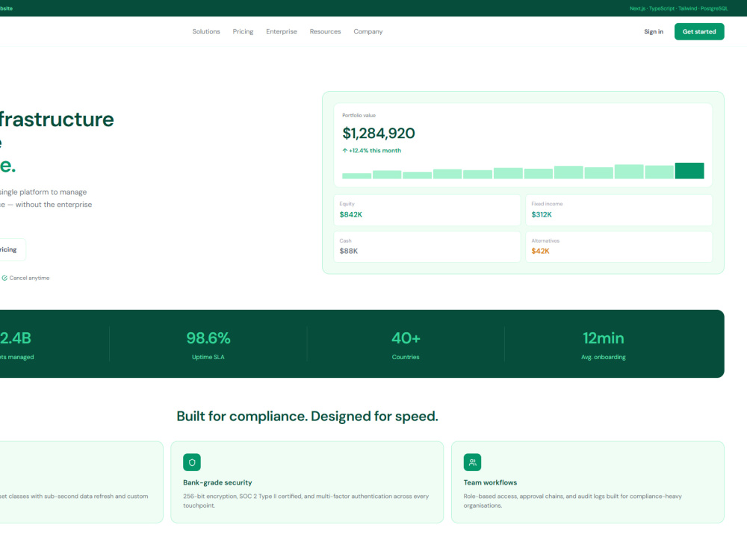Click the Bank-grade security card title

click(x=217, y=482)
